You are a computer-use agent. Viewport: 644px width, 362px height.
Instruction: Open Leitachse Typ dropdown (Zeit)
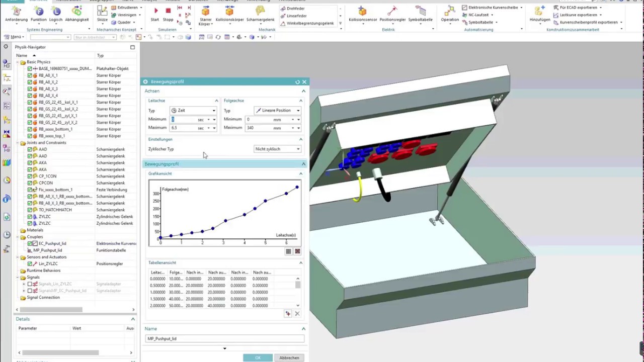pos(193,111)
